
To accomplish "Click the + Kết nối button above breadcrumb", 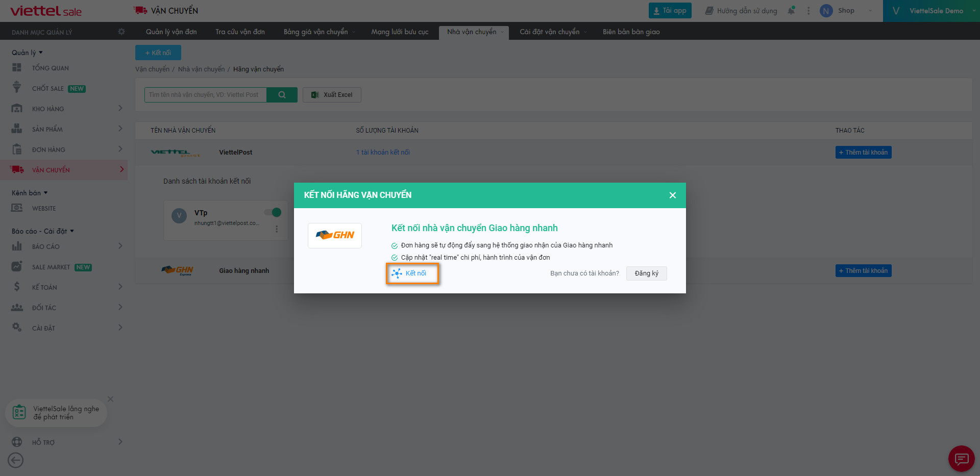I will pos(158,53).
